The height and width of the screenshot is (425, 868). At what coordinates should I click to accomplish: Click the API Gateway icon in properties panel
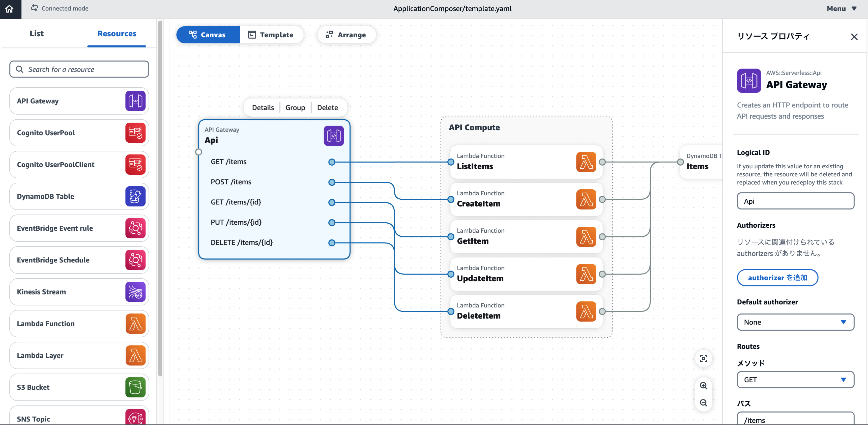click(x=749, y=81)
